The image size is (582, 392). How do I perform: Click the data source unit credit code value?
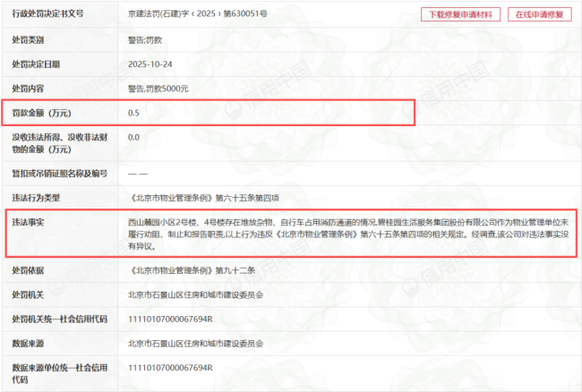(x=170, y=368)
